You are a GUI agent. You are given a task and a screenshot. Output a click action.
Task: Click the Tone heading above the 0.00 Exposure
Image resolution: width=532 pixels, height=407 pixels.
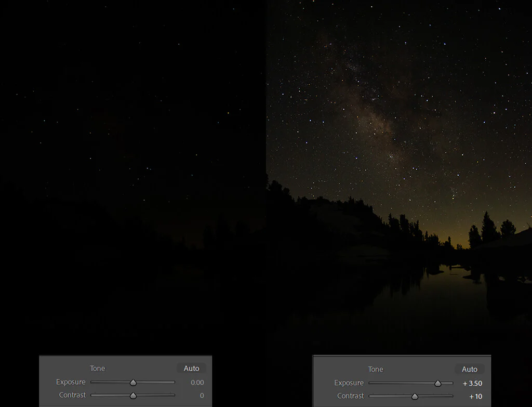coord(97,369)
